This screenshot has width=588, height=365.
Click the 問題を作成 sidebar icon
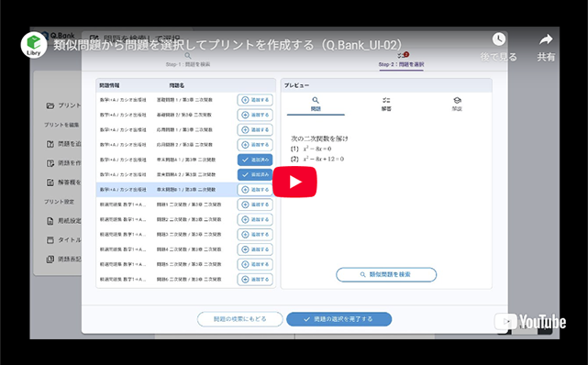coord(50,163)
